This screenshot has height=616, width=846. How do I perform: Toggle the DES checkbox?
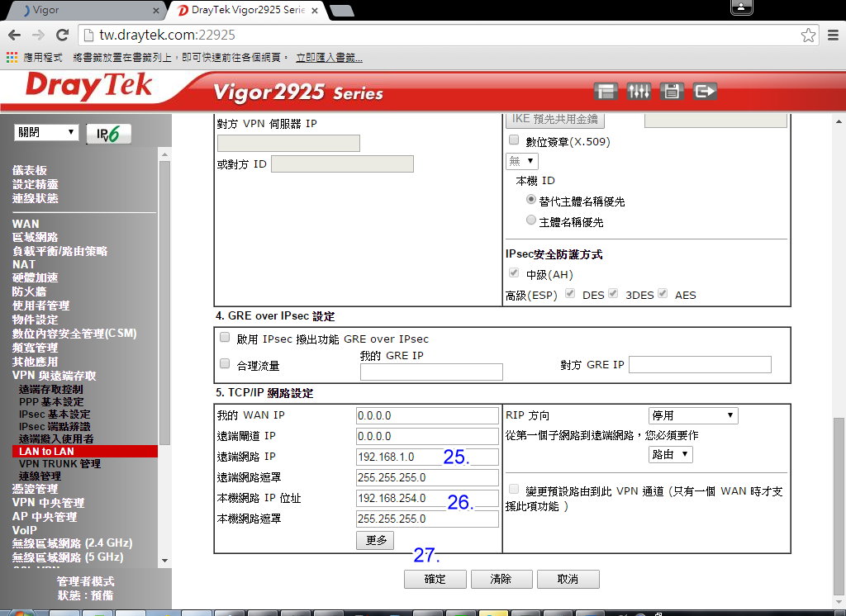click(570, 293)
